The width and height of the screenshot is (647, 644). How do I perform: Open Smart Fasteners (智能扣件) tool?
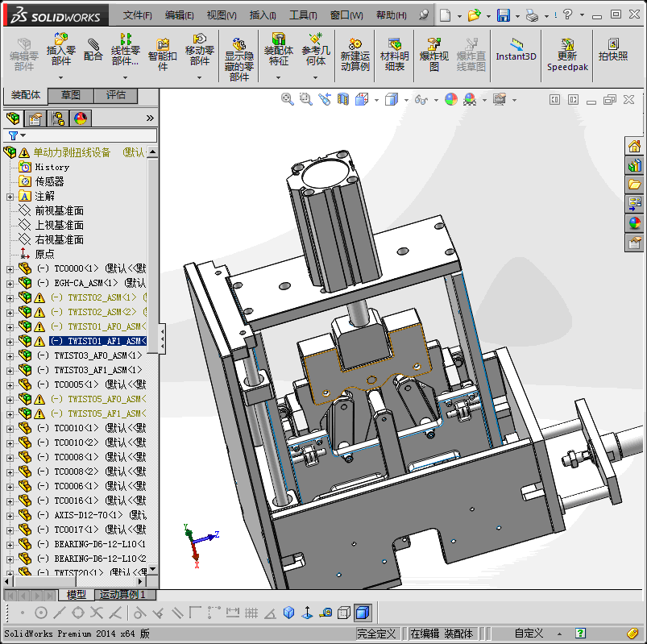point(163,54)
